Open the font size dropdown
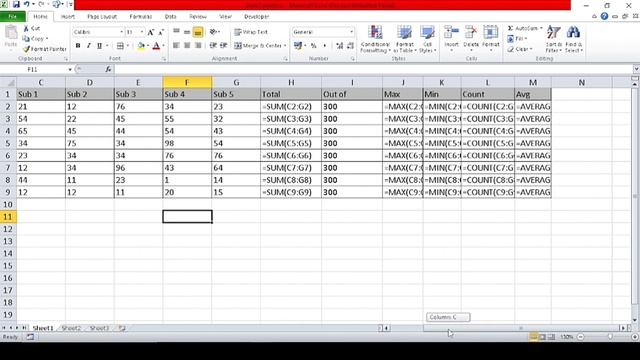The height and width of the screenshot is (360, 640). click(x=142, y=32)
